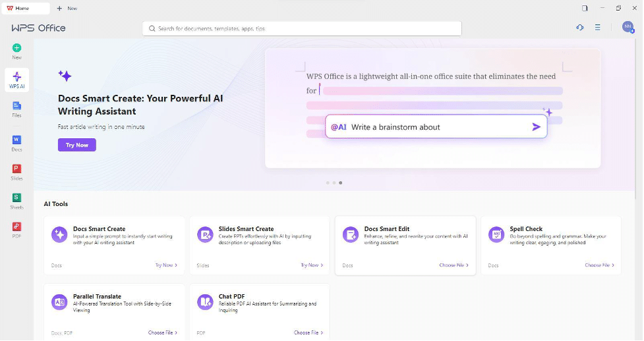
Task: Click the cloud sync icon in header
Action: [580, 28]
